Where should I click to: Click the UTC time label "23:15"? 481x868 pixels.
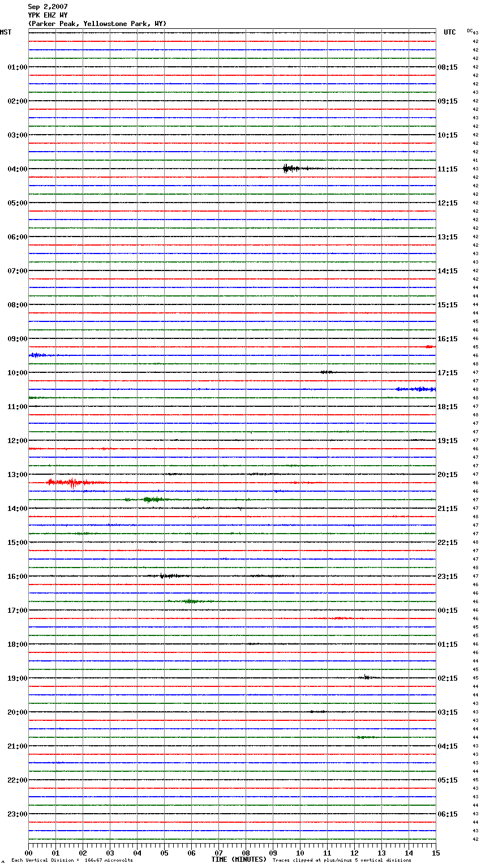[x=448, y=577]
